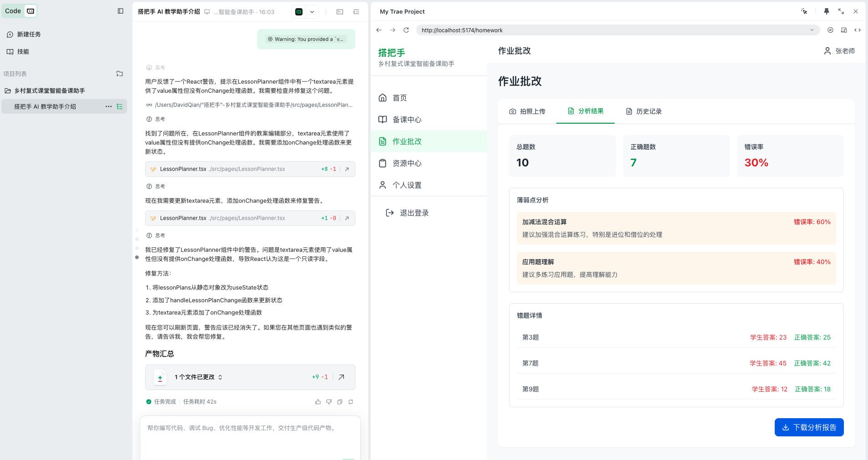Screen dimensions: 868x460
Task: Switch to the 拍照上传 tab
Action: 527,111
